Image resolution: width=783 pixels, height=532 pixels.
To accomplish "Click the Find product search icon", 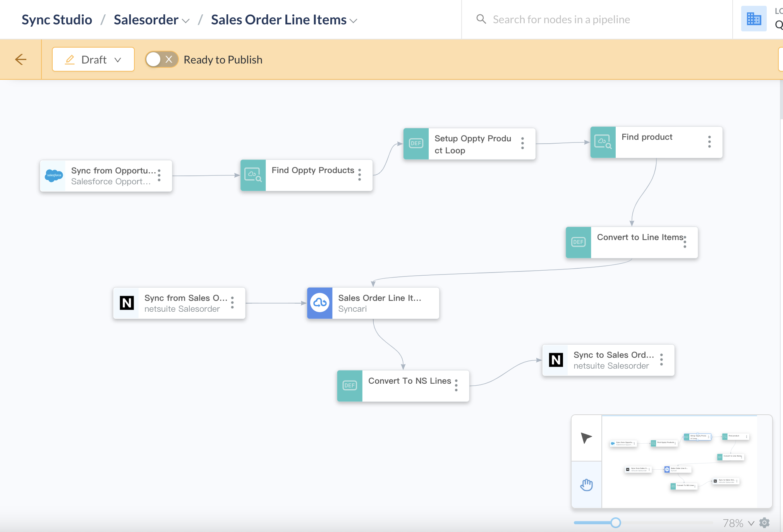I will pyautogui.click(x=603, y=142).
